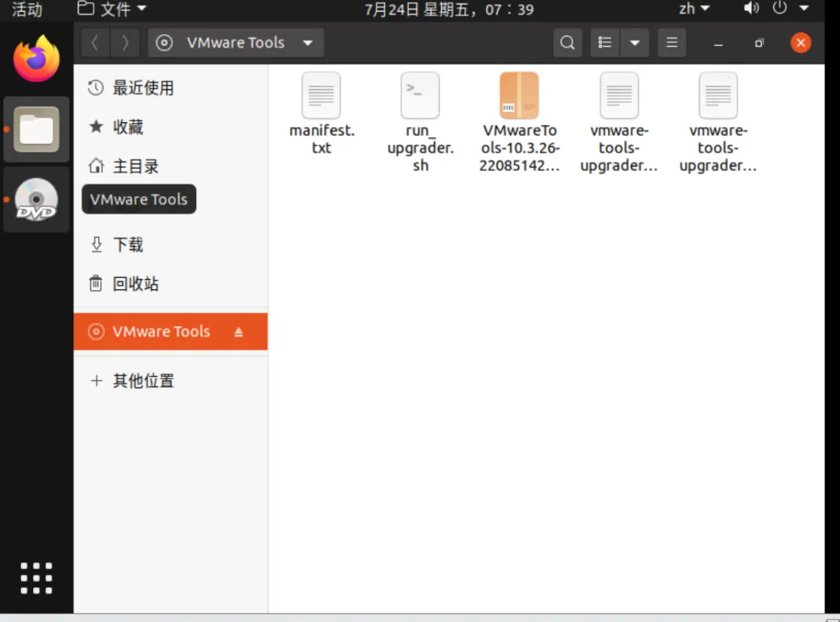Open the manifest.txt file icon
This screenshot has width=840, height=622.
click(321, 96)
